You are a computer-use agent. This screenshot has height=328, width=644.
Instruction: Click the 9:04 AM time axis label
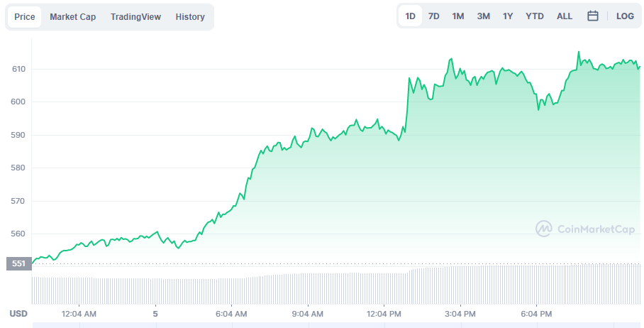(308, 314)
